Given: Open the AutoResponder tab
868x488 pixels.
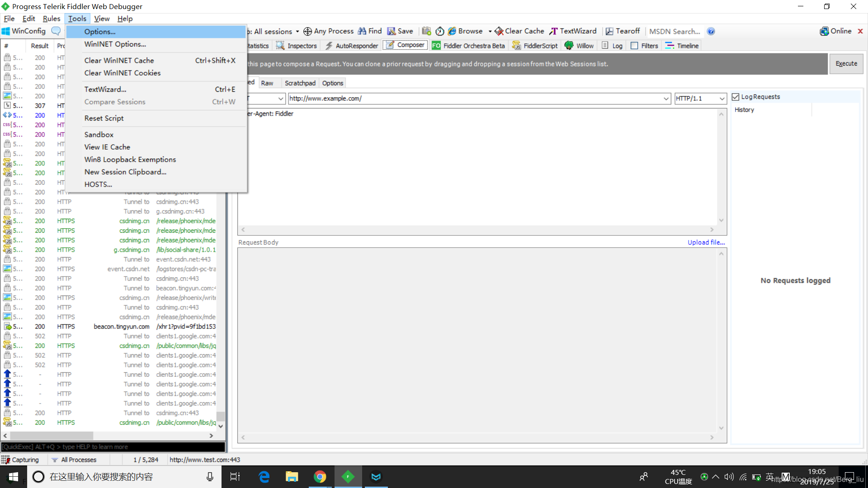Looking at the screenshot, I should tap(351, 46).
